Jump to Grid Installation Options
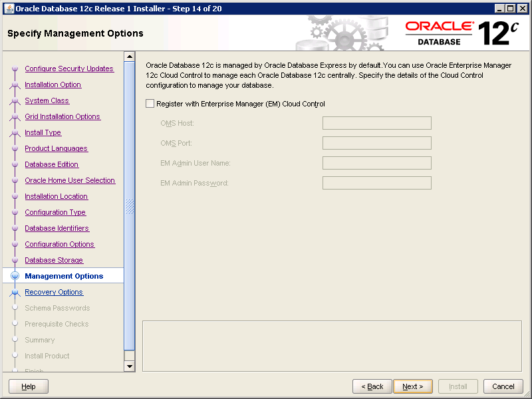 coord(63,116)
